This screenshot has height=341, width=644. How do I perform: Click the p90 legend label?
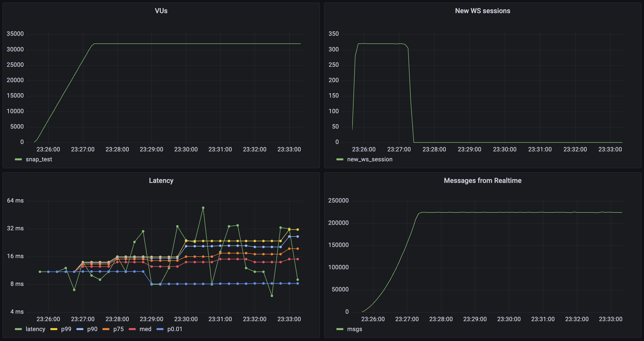[x=92, y=329]
